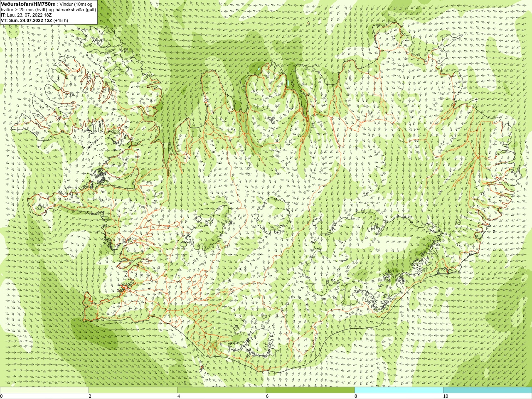Click the dark green 6–8 legend swatch
The height and width of the screenshot is (399, 532).
coord(310,390)
